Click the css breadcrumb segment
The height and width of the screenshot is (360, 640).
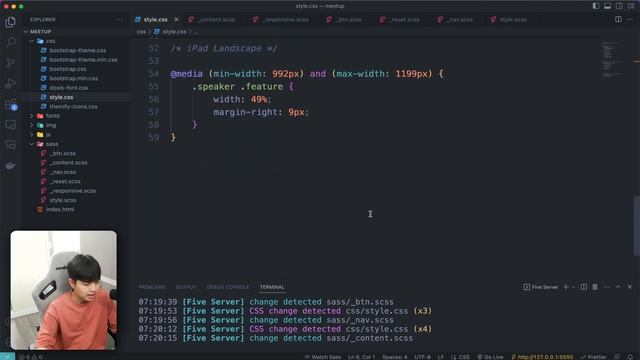pyautogui.click(x=141, y=31)
